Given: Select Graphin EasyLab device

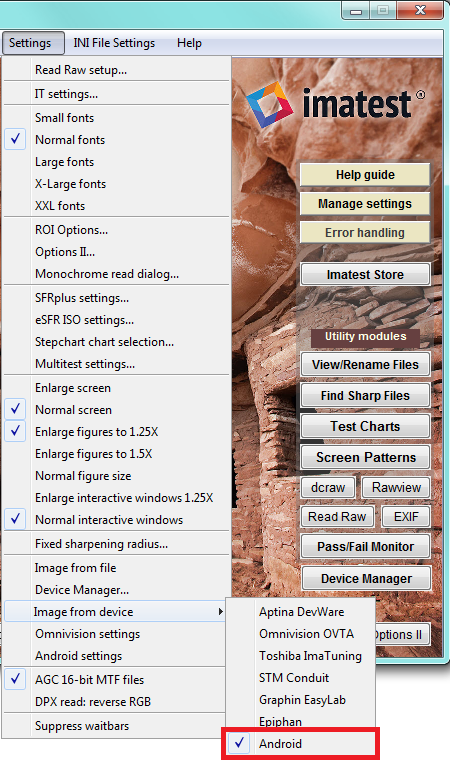Looking at the screenshot, I should coord(301,699).
